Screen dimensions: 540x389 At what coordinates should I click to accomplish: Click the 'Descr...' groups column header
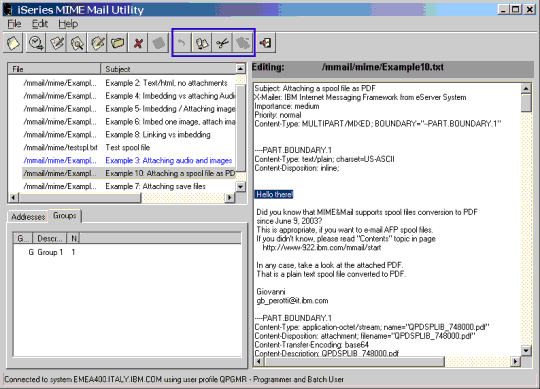(50, 238)
